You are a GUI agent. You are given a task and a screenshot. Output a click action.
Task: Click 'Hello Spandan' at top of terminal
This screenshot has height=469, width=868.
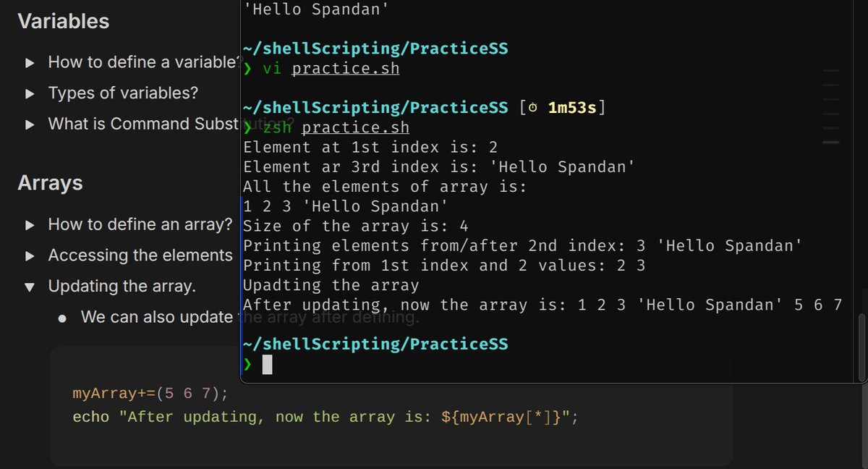pyautogui.click(x=316, y=10)
